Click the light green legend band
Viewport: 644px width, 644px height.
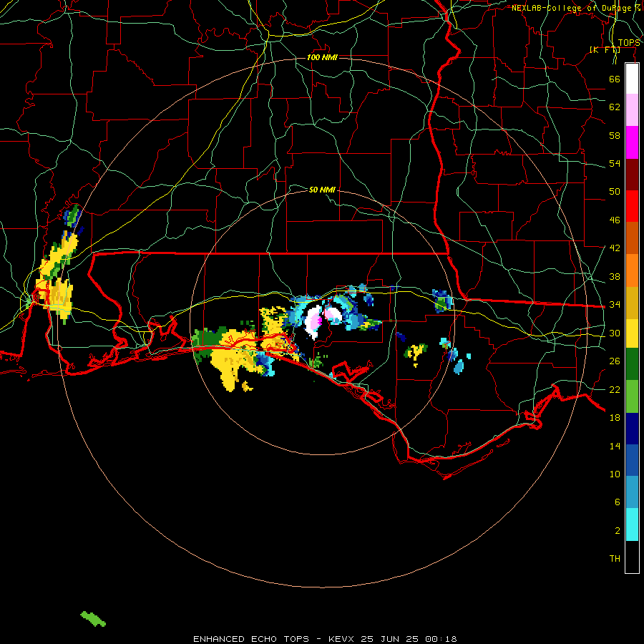point(632,396)
